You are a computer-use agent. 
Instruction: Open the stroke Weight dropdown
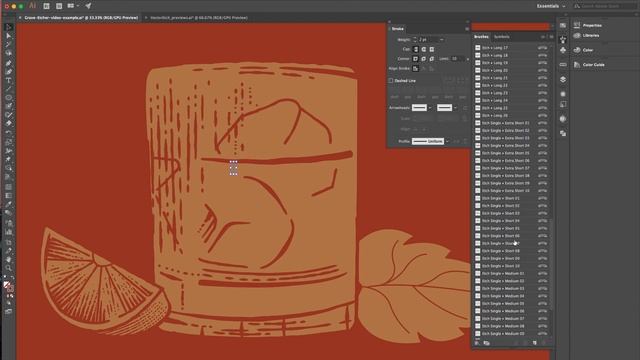442,40
